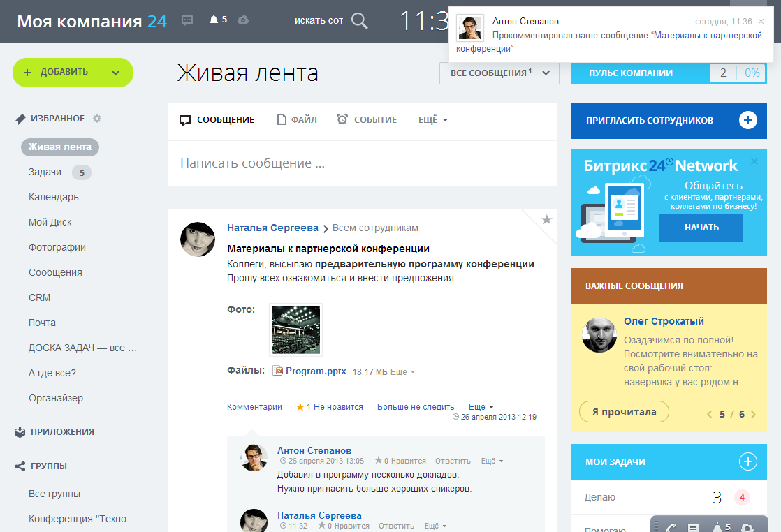Open messages icon in bottom bar
Screen dimensions: 781x532
coord(694,528)
